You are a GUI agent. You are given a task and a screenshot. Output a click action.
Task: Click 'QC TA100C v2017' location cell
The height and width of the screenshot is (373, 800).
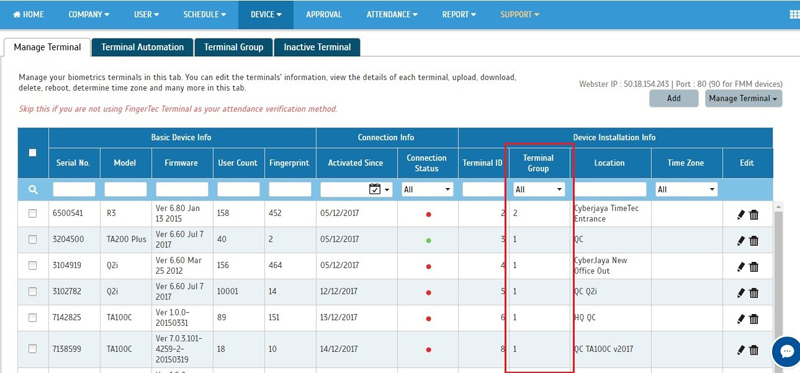609,350
